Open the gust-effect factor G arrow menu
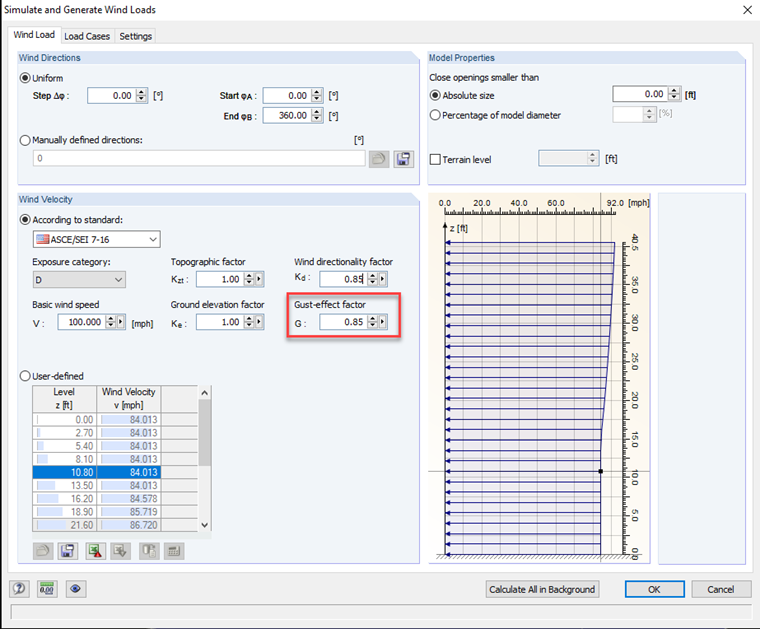760x629 pixels. coord(383,322)
